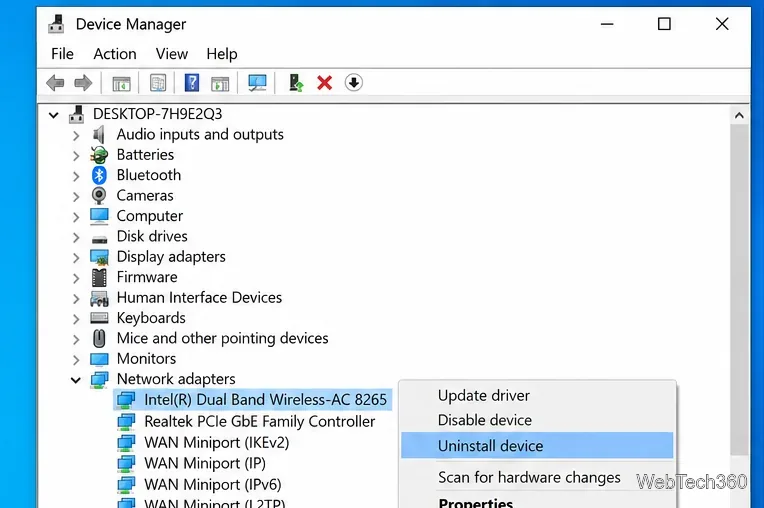Open the File menu

(x=62, y=54)
